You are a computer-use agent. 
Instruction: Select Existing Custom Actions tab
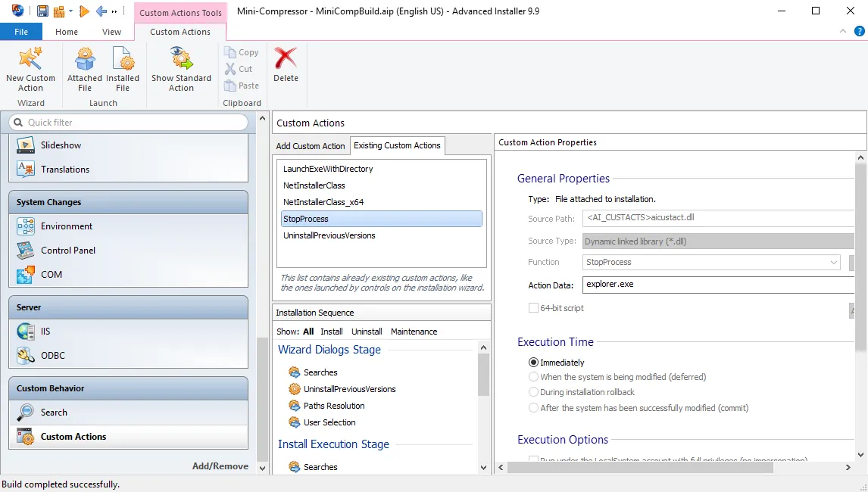coord(398,145)
